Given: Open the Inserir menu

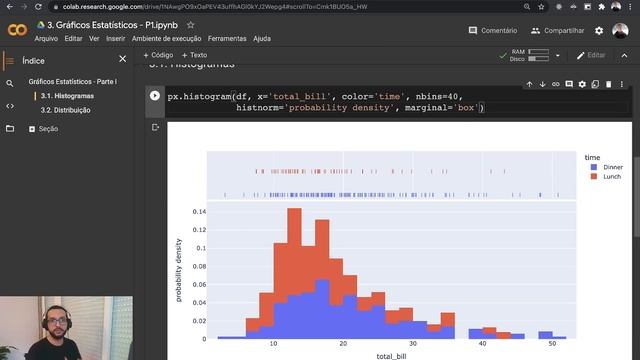Looking at the screenshot, I should (116, 38).
